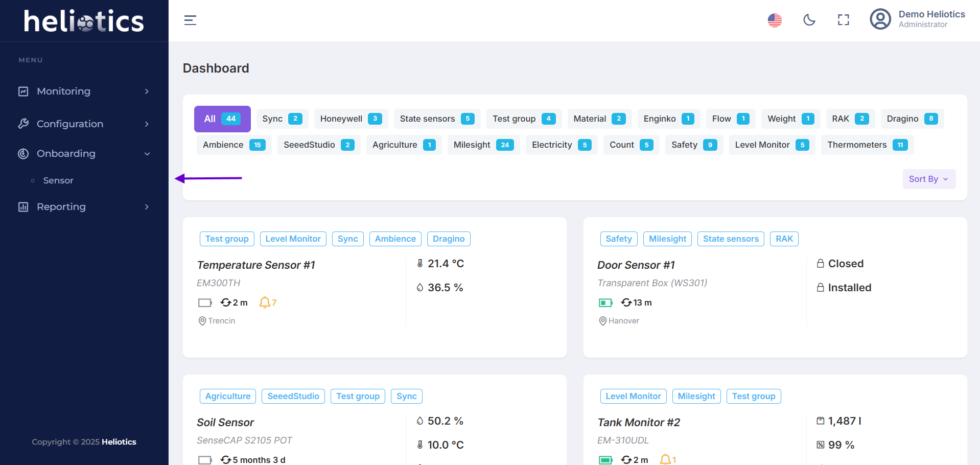Open Temperature Sensor #1 title
This screenshot has width=980, height=465.
[256, 265]
